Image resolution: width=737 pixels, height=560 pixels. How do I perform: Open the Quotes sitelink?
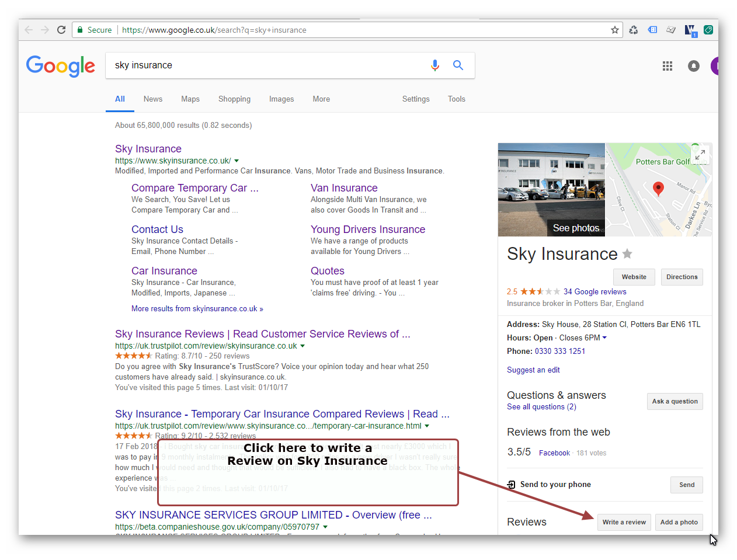328,271
